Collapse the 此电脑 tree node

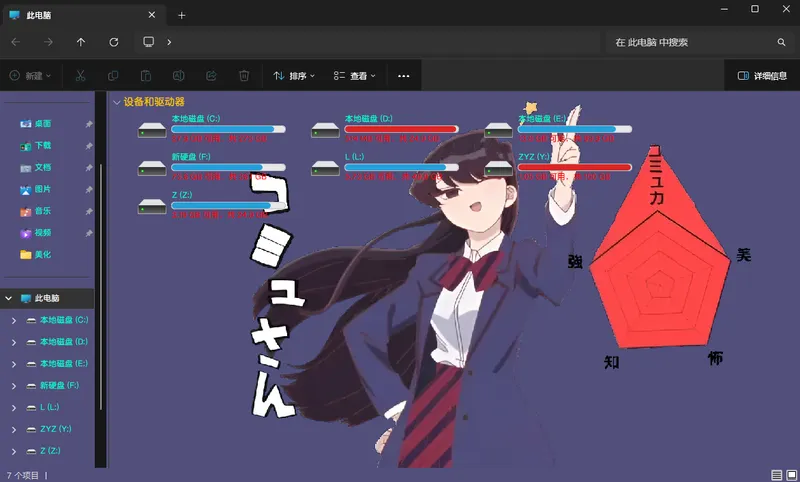(9, 298)
